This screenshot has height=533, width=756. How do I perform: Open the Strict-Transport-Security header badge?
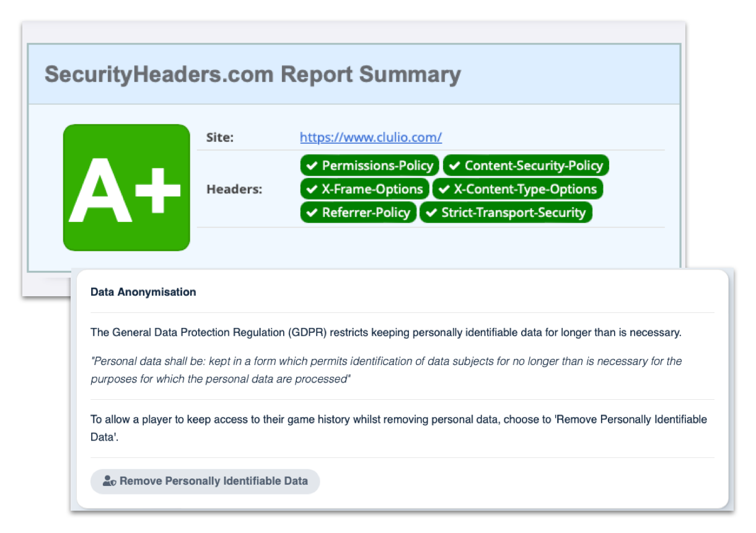click(506, 213)
